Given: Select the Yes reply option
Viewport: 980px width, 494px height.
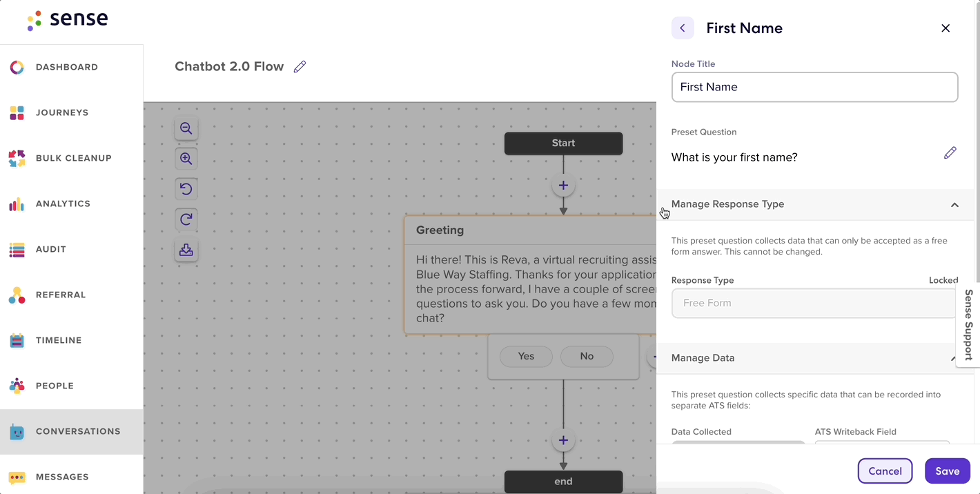Looking at the screenshot, I should pos(526,357).
